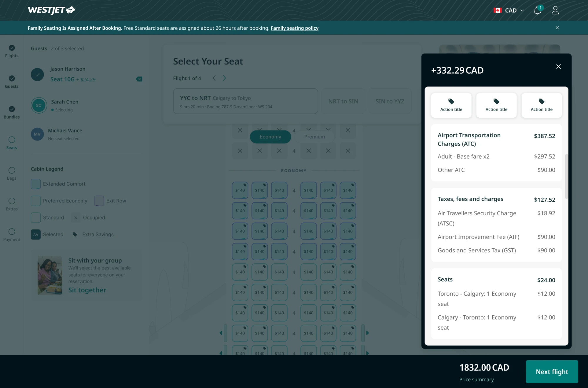Open the Price summary
This screenshot has width=588, height=388.
[x=476, y=379]
